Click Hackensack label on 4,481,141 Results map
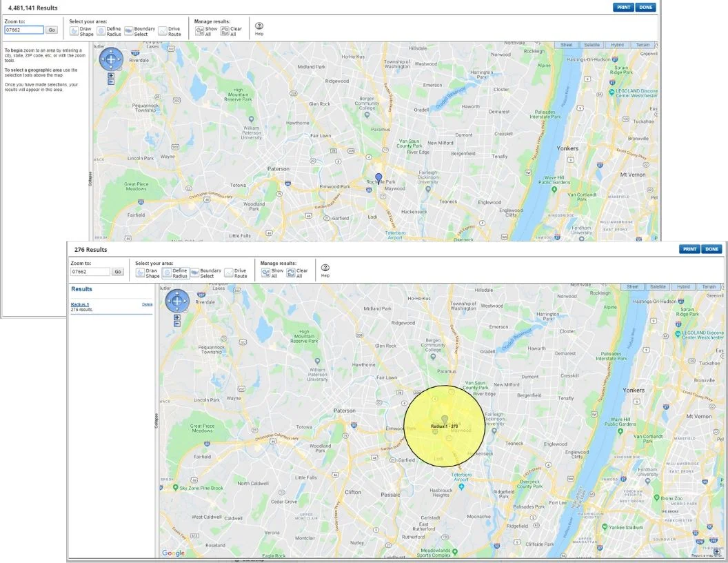 tap(414, 212)
